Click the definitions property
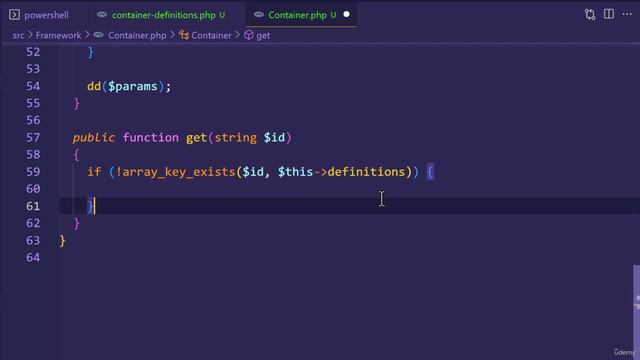 pyautogui.click(x=367, y=172)
